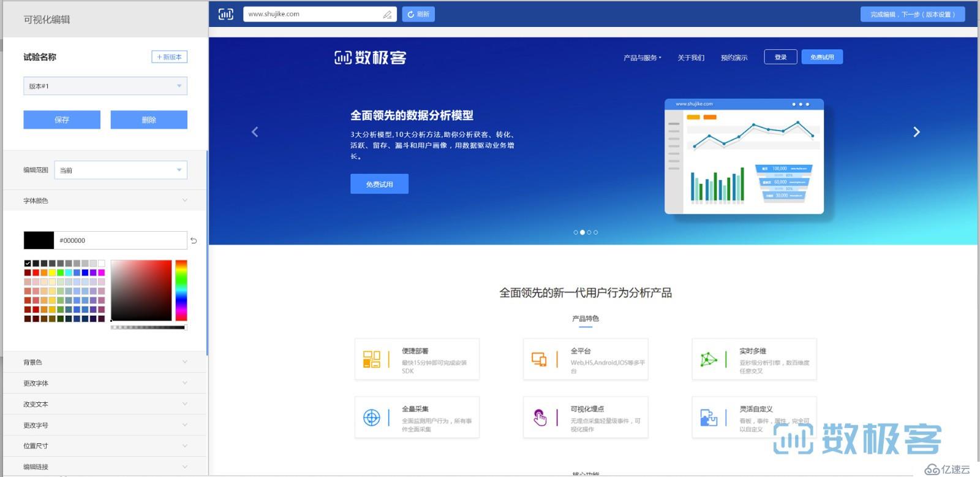Click the edit pencil icon in URL field
This screenshot has height=477, width=980.
click(387, 14)
